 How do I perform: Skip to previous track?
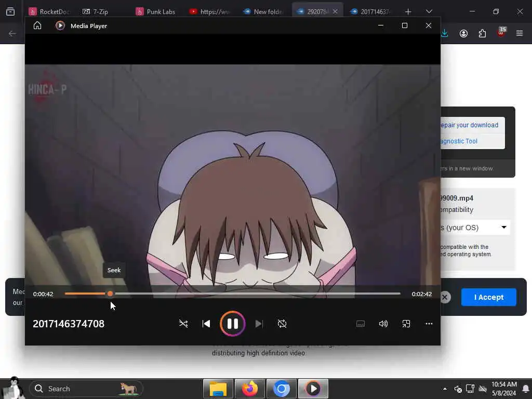coord(206,324)
